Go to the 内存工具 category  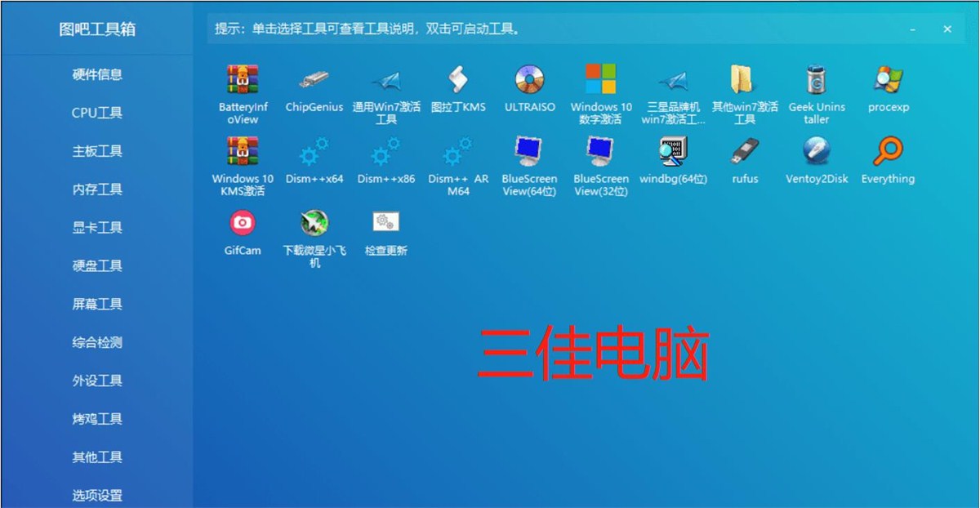click(97, 189)
